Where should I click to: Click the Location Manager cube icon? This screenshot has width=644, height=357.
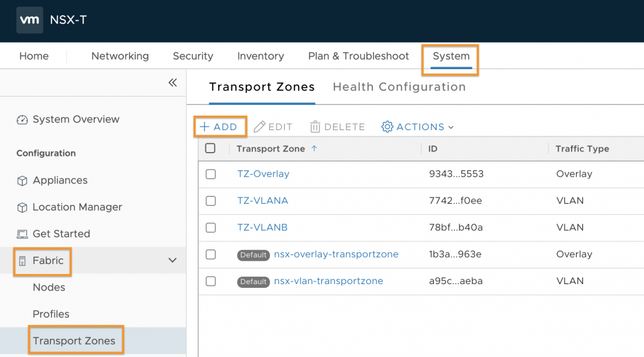coord(22,207)
